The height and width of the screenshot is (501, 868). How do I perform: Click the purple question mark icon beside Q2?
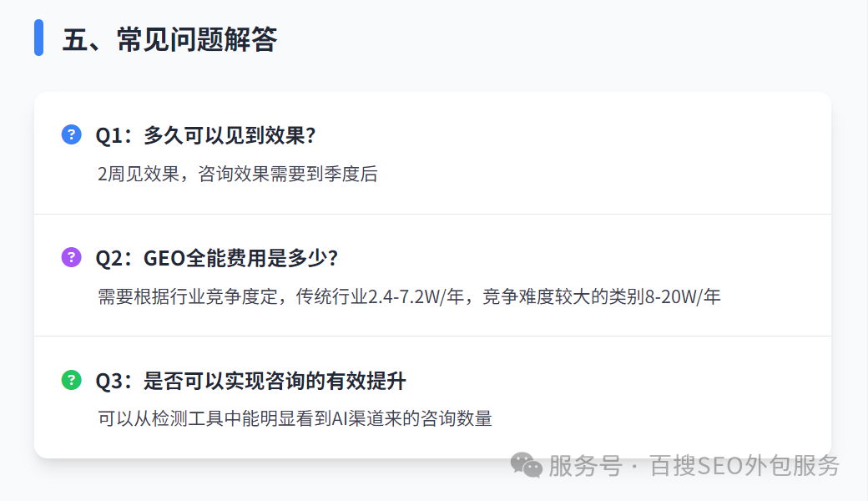(x=71, y=257)
